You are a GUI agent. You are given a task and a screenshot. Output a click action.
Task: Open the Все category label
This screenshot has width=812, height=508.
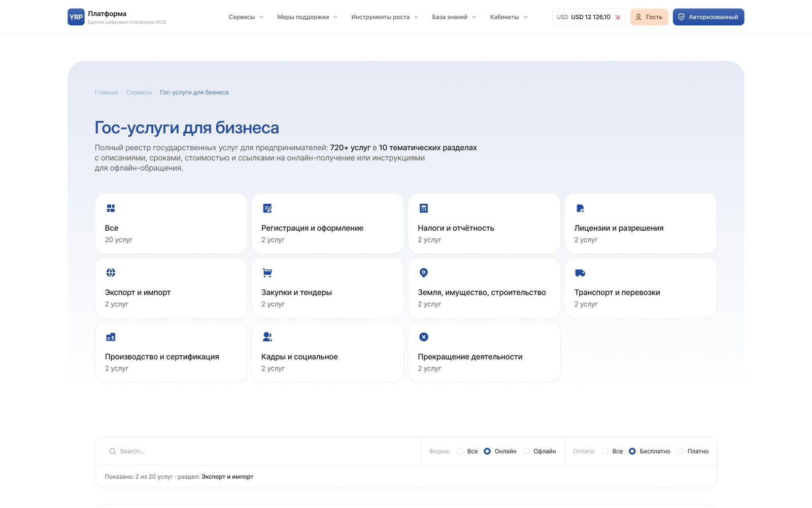(x=112, y=228)
